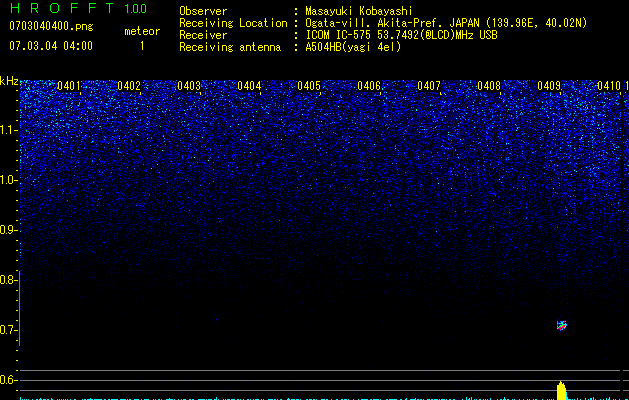Viewport: 629px width, 400px height.
Task: Select the filename 0703040400.png
Action: [51, 27]
